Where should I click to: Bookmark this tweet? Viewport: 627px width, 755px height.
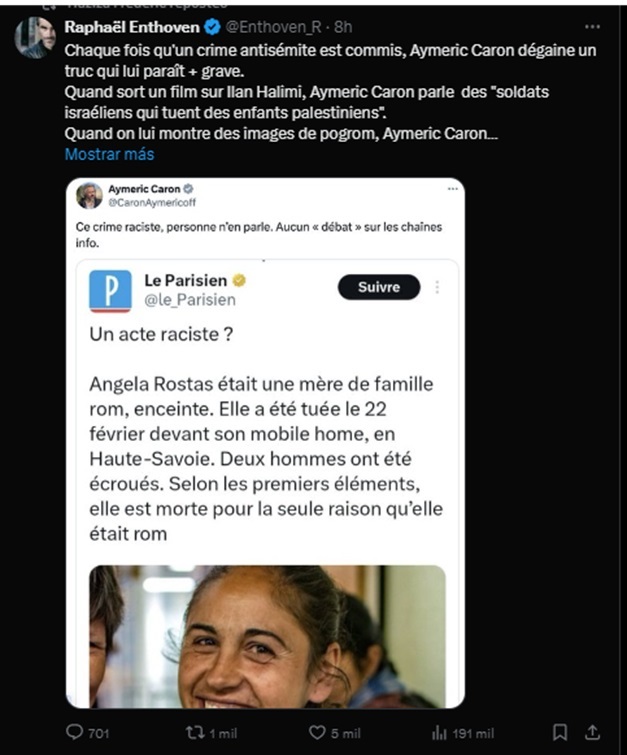[560, 733]
